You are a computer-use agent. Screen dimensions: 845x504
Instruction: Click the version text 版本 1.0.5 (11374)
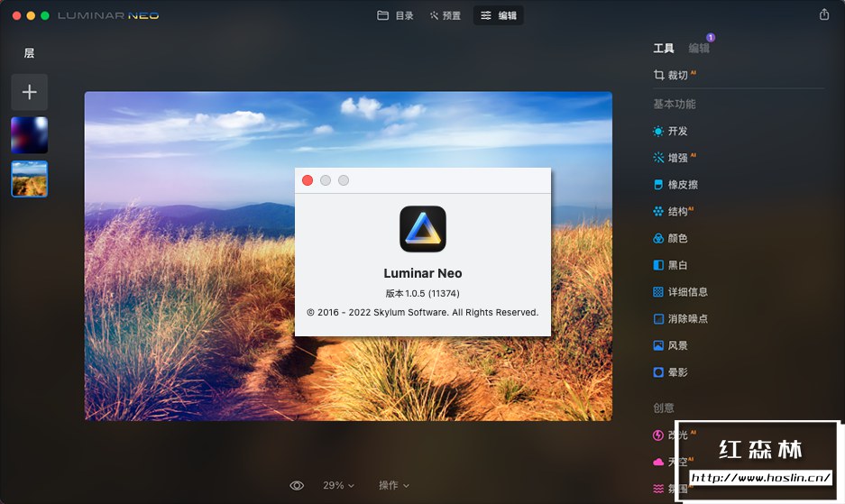[x=422, y=293]
